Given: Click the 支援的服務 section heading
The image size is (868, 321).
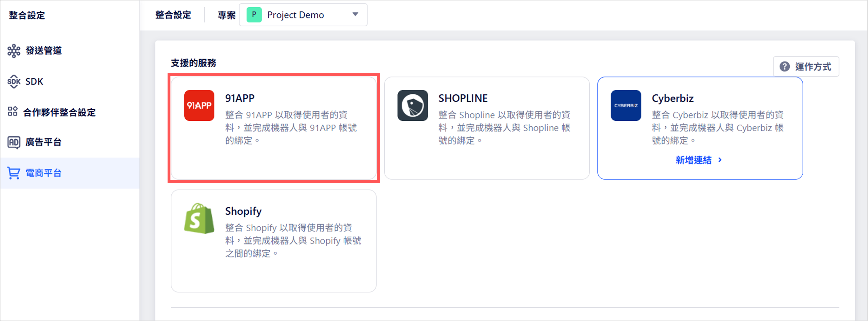Looking at the screenshot, I should 193,63.
